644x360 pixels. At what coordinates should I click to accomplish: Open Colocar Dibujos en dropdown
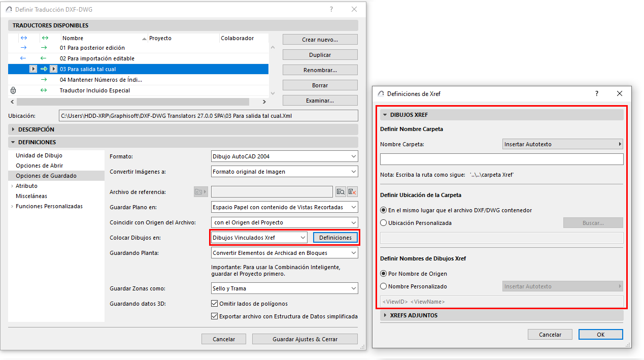point(259,238)
